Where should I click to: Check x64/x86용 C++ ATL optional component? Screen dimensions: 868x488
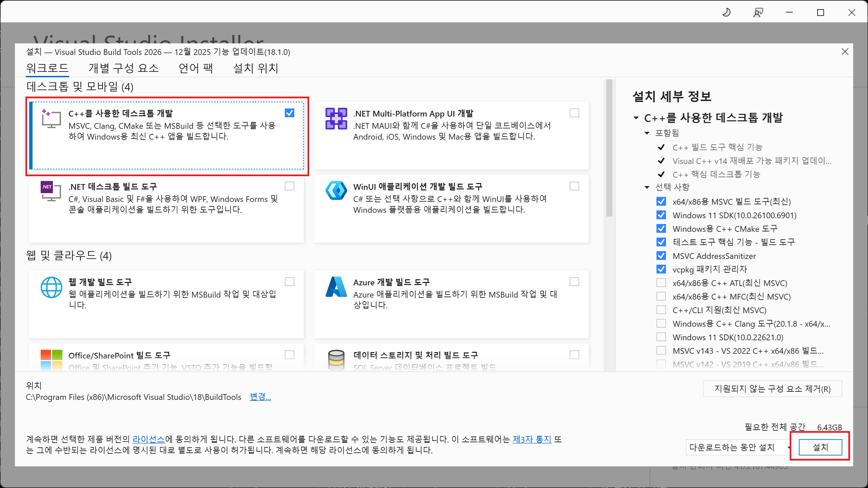pos(661,283)
